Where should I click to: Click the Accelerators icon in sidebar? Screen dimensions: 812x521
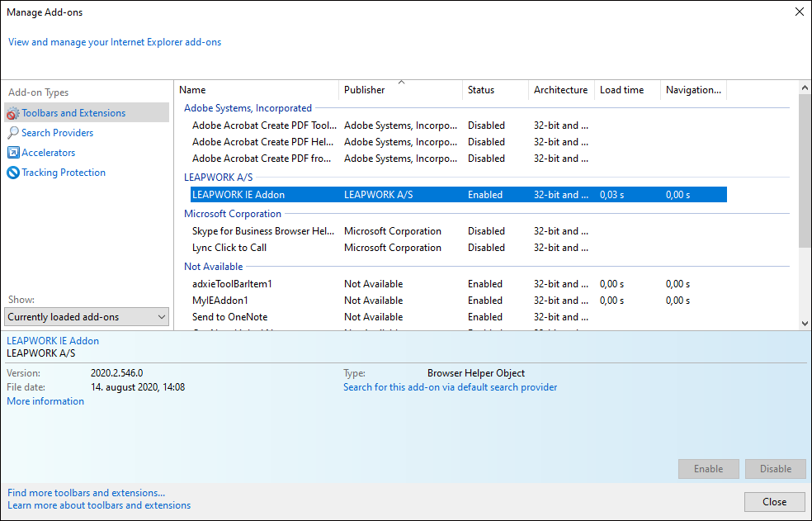point(13,153)
